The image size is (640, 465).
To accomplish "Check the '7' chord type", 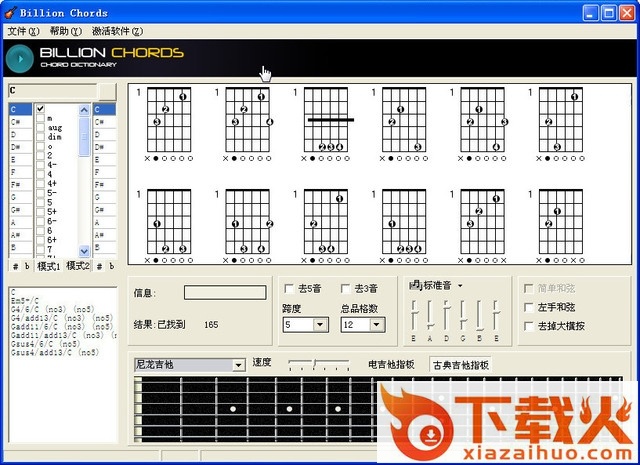I will pos(40,249).
